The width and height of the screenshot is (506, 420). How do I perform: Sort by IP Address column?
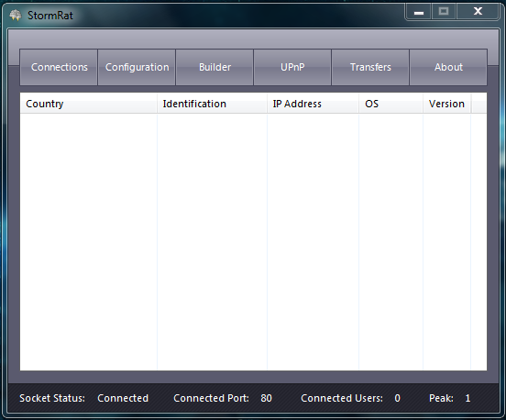coord(313,104)
